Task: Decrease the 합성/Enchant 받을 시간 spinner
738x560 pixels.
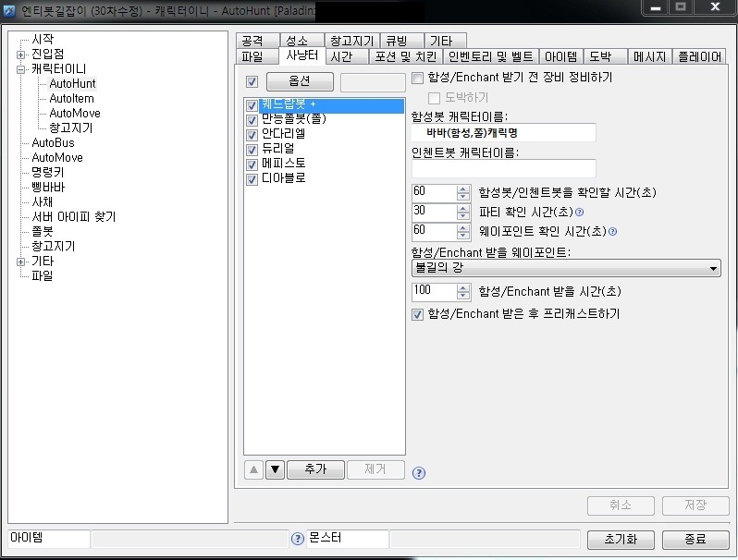Action: [x=463, y=296]
